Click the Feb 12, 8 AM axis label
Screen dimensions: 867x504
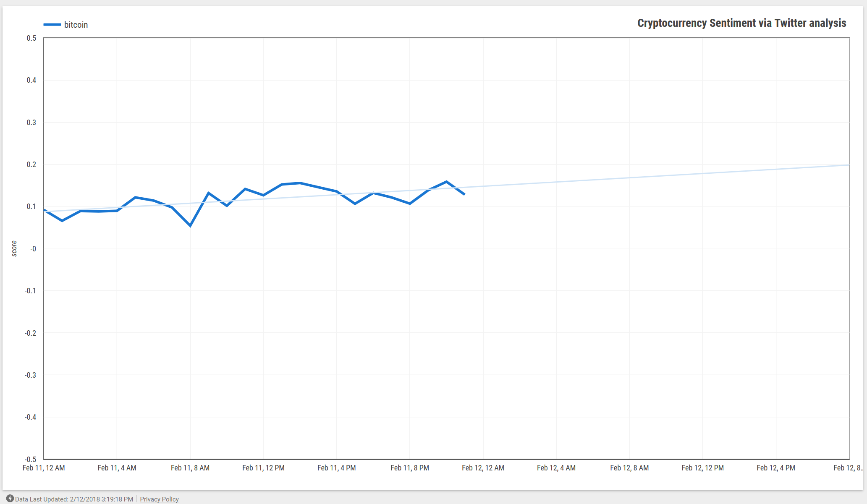[629, 468]
